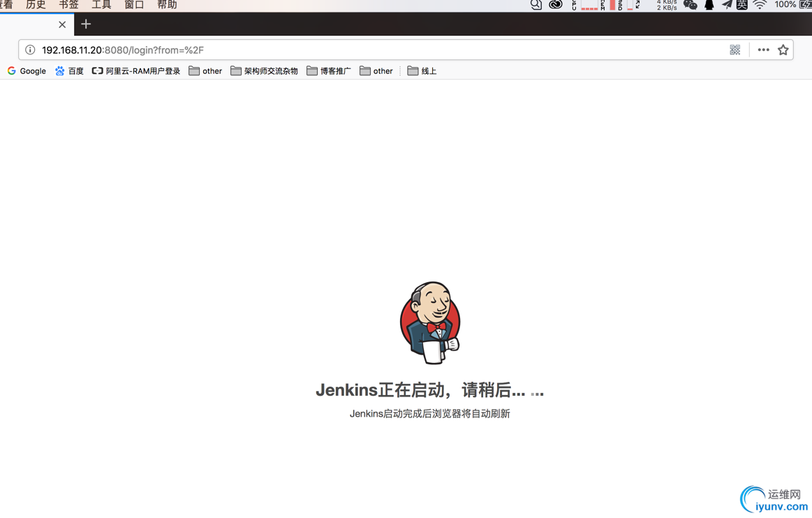
Task: Open the WeChat menu bar icon
Action: coord(691,5)
